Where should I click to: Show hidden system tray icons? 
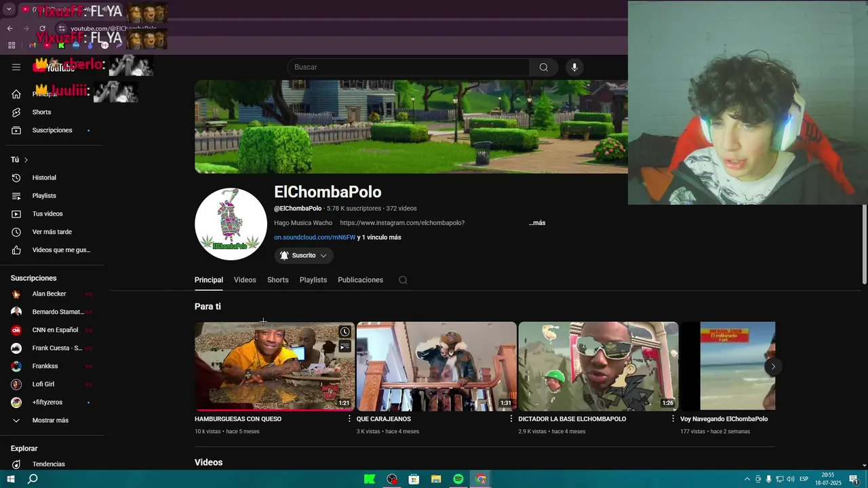click(x=747, y=479)
